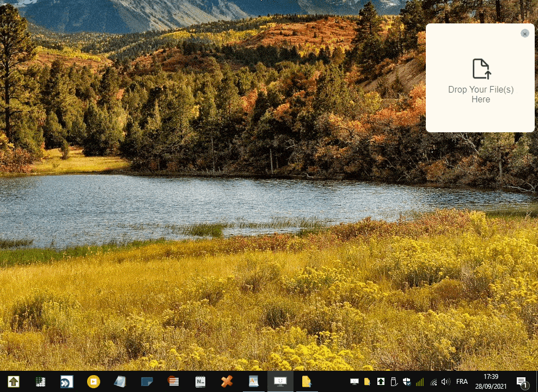
Task: Switch FRA input language indicator
Action: 462,381
